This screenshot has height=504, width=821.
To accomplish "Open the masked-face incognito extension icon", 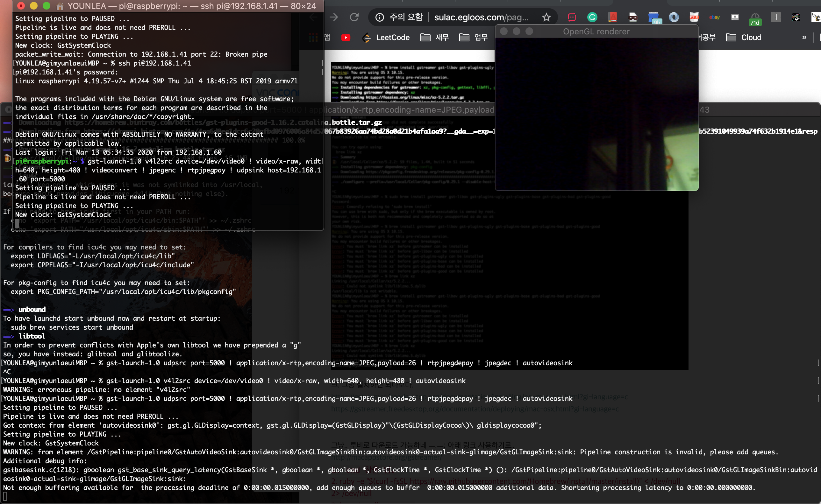I will click(633, 17).
